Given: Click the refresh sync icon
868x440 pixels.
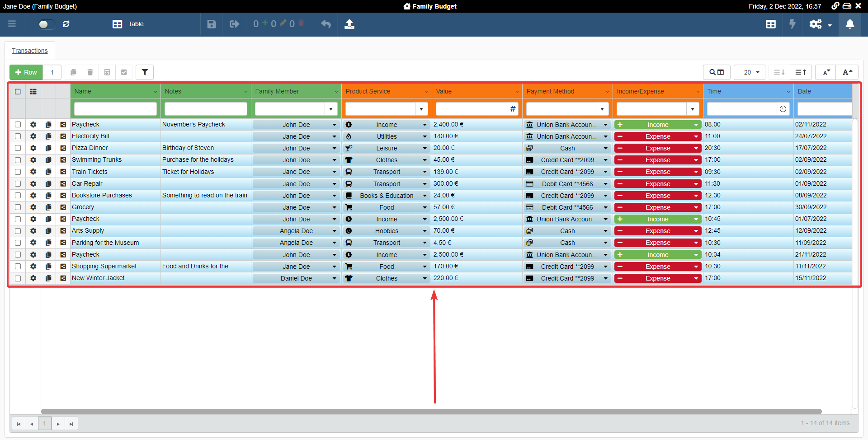Looking at the screenshot, I should [66, 24].
